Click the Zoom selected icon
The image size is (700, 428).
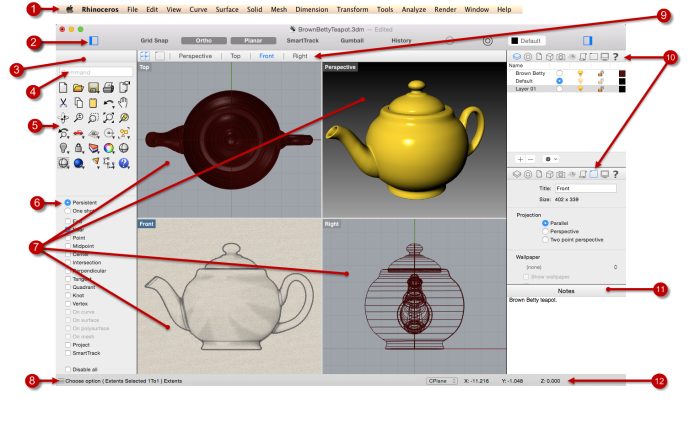coord(124,118)
